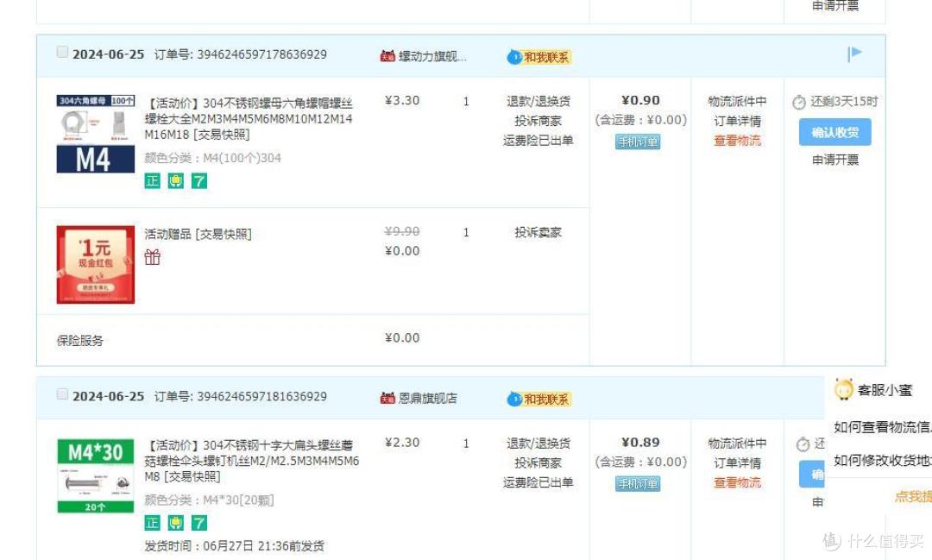932x560 pixels.
Task: Click 运费险已出单 on the M4 nut order
Action: click(538, 141)
